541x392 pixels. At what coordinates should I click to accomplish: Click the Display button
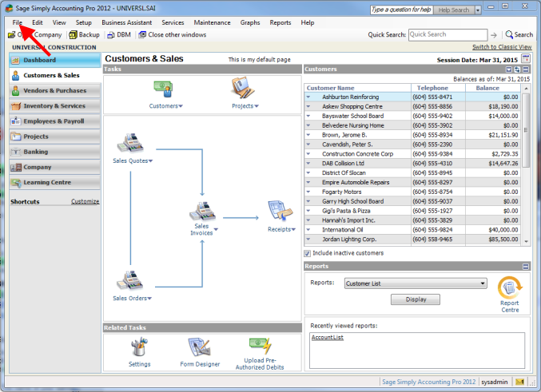416,299
